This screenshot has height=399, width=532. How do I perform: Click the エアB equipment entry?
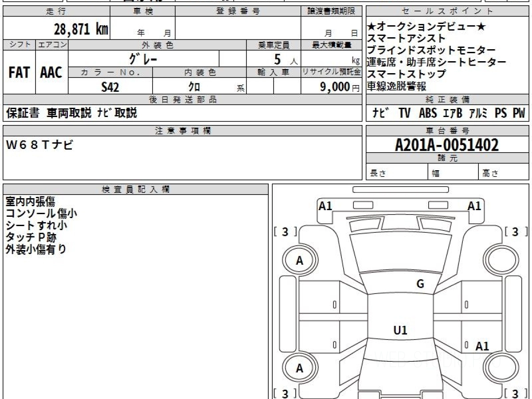(453, 113)
